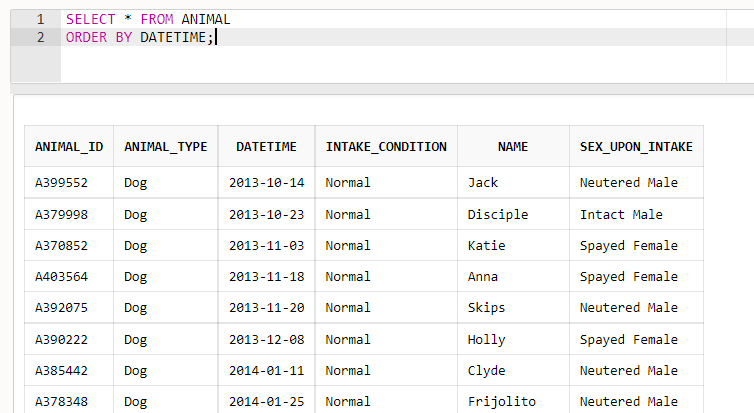Click the name Katie
Viewport: 754px width, 413px height.
click(x=486, y=246)
